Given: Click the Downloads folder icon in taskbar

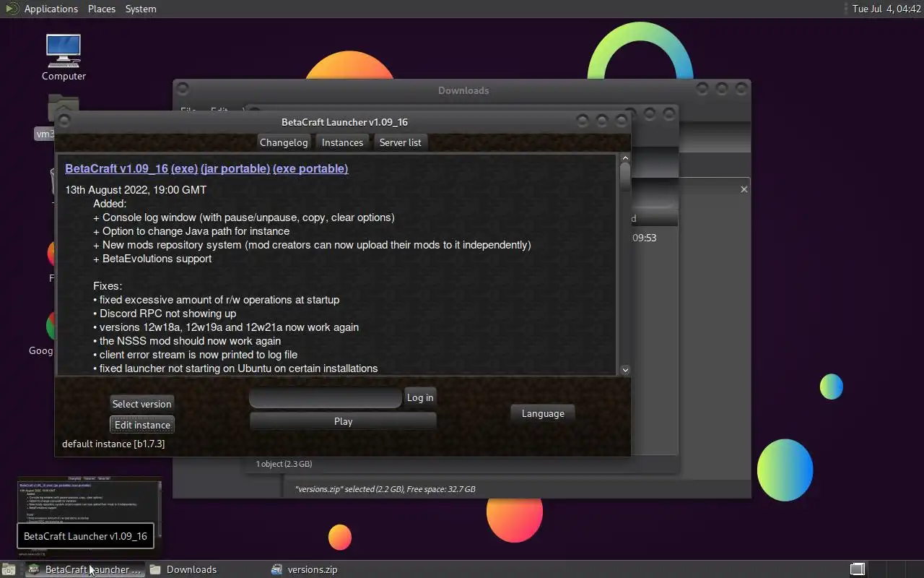Looking at the screenshot, I should 155,569.
